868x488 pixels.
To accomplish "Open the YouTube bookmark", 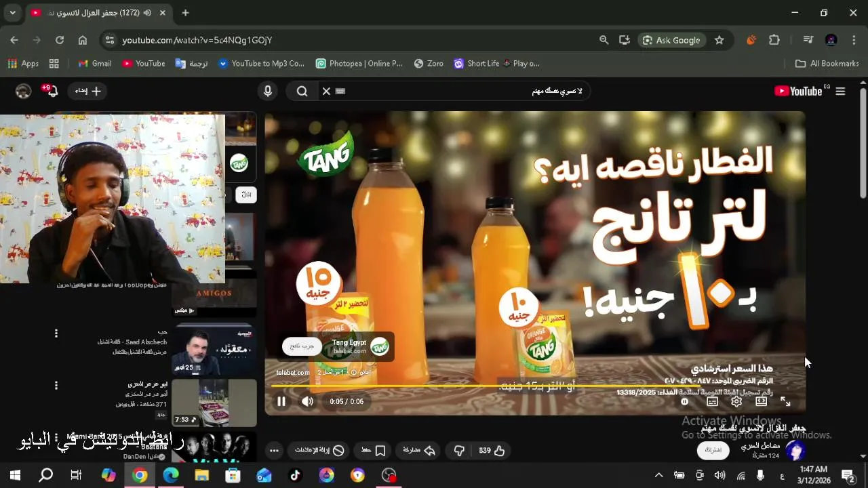I will point(144,63).
